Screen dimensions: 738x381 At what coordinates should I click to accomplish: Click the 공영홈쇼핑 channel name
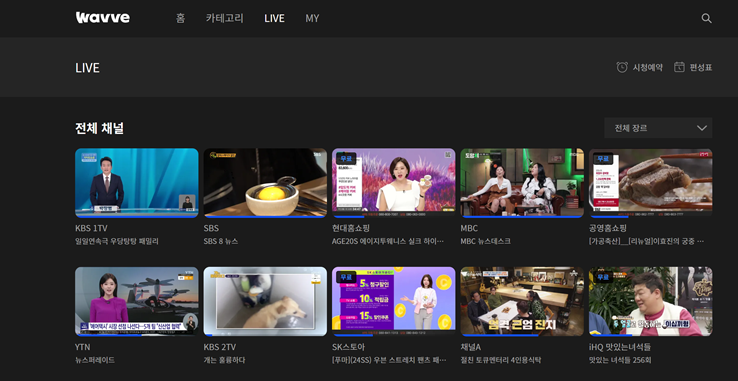point(608,228)
